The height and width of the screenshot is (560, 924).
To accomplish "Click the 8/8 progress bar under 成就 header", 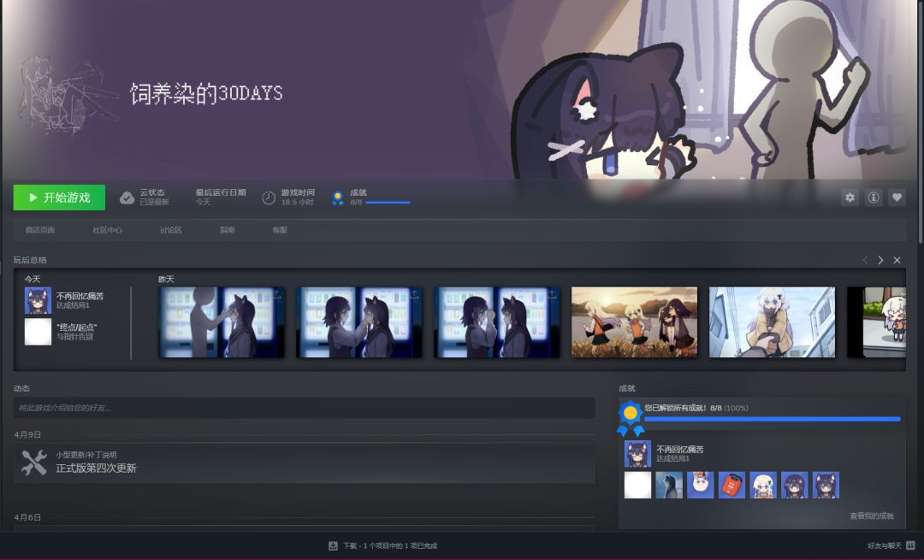I will [388, 203].
